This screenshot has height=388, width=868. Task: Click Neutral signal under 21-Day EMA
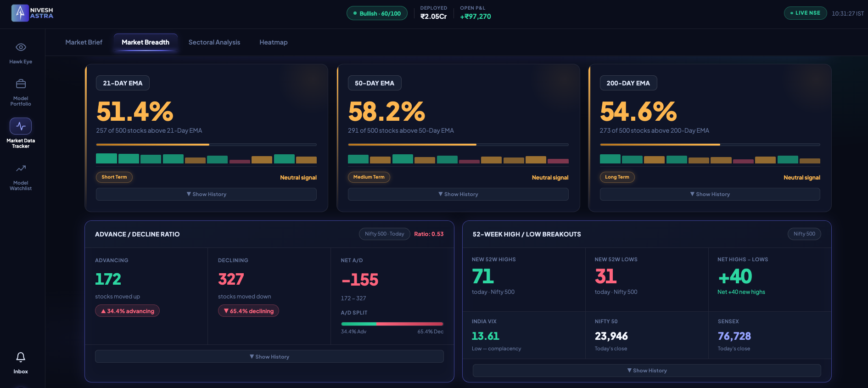298,178
